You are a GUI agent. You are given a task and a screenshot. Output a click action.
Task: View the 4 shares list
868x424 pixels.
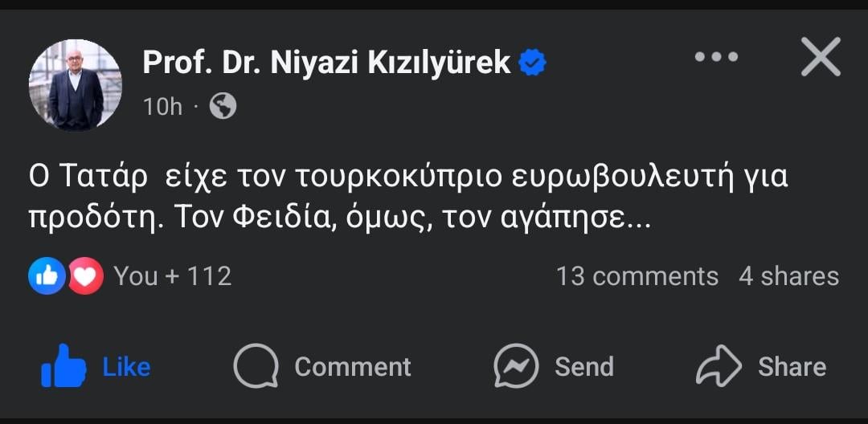788,276
